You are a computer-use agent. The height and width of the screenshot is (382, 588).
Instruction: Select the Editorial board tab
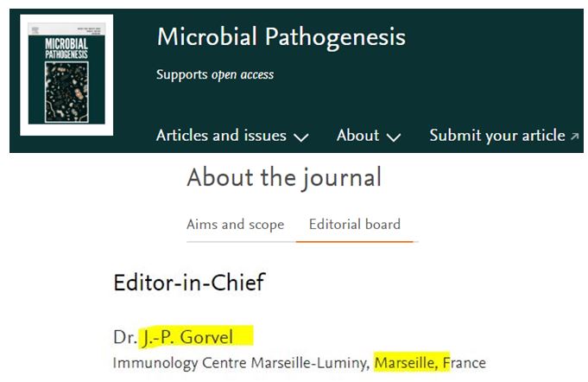(355, 224)
